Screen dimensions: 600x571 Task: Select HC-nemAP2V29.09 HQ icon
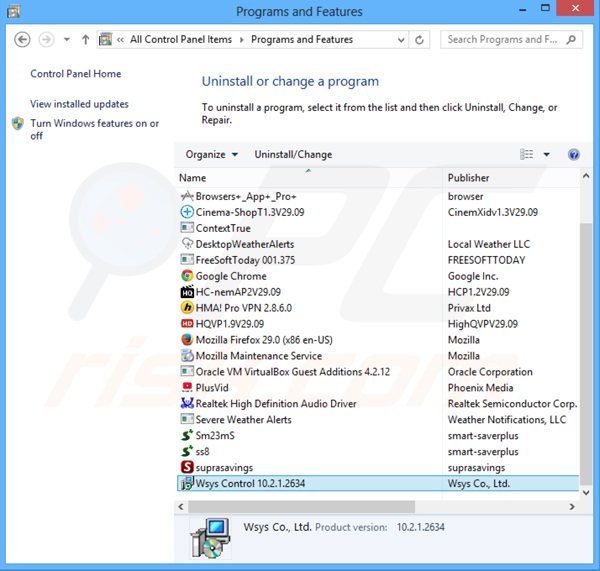coord(187,292)
